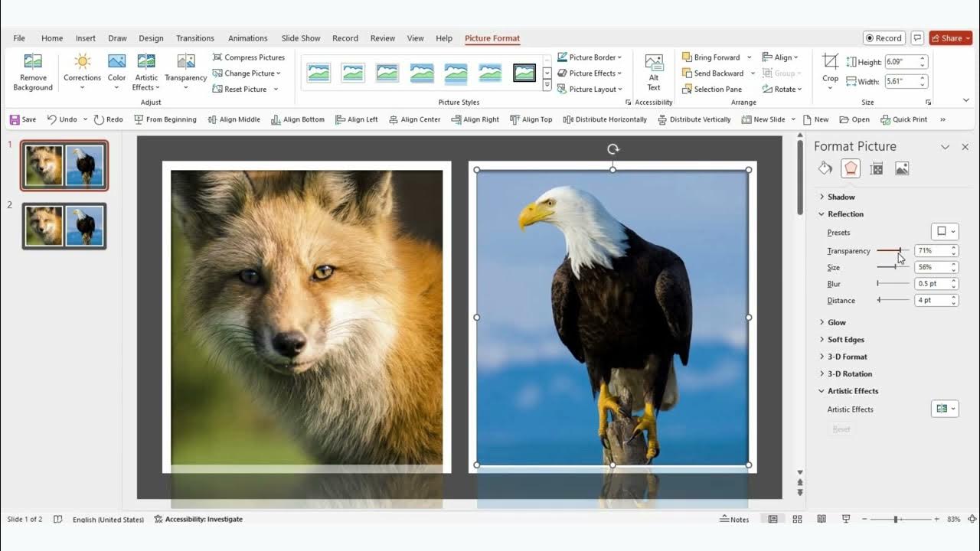Switch to the Home tab

pos(52,38)
